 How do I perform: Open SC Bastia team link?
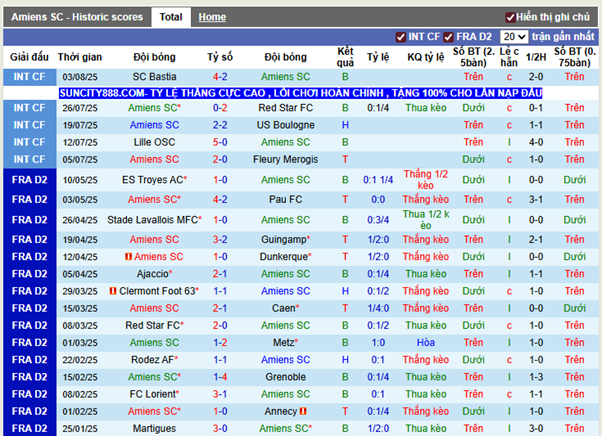[x=154, y=77]
